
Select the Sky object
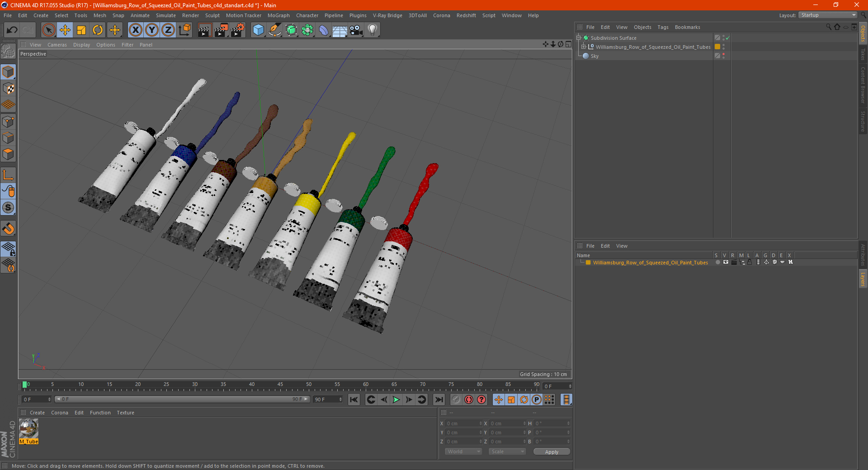(x=594, y=56)
